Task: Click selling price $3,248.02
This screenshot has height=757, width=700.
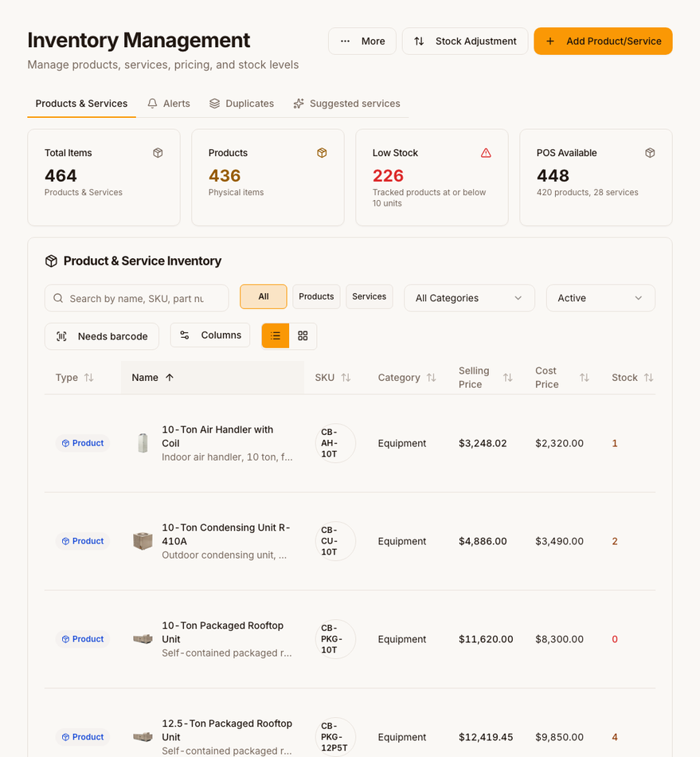Action: (483, 443)
